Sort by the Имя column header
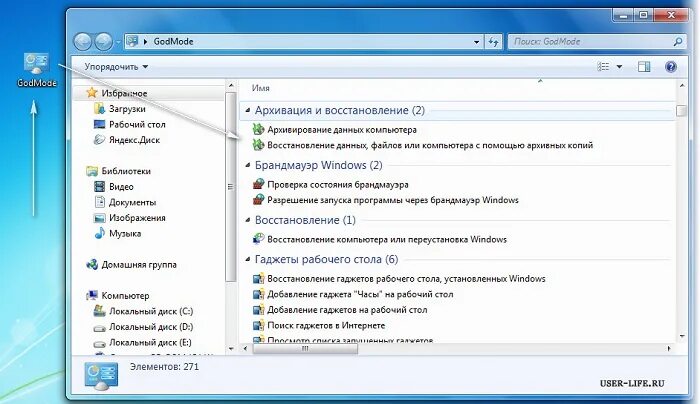 [260, 88]
